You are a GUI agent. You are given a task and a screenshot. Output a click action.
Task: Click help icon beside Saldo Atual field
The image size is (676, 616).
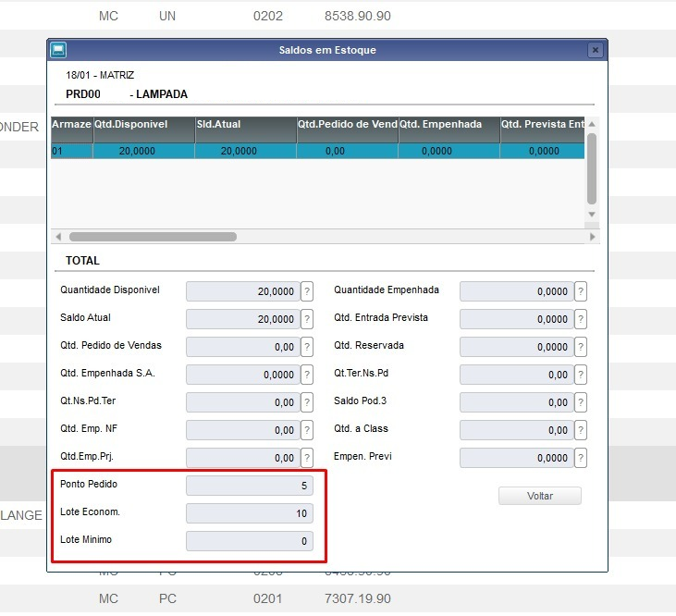coord(307,319)
